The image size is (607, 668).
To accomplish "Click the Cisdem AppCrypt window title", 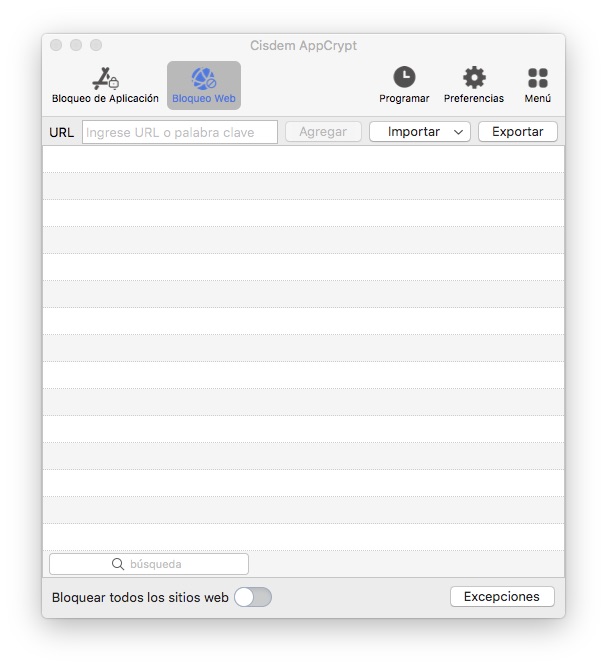I will coord(303,46).
